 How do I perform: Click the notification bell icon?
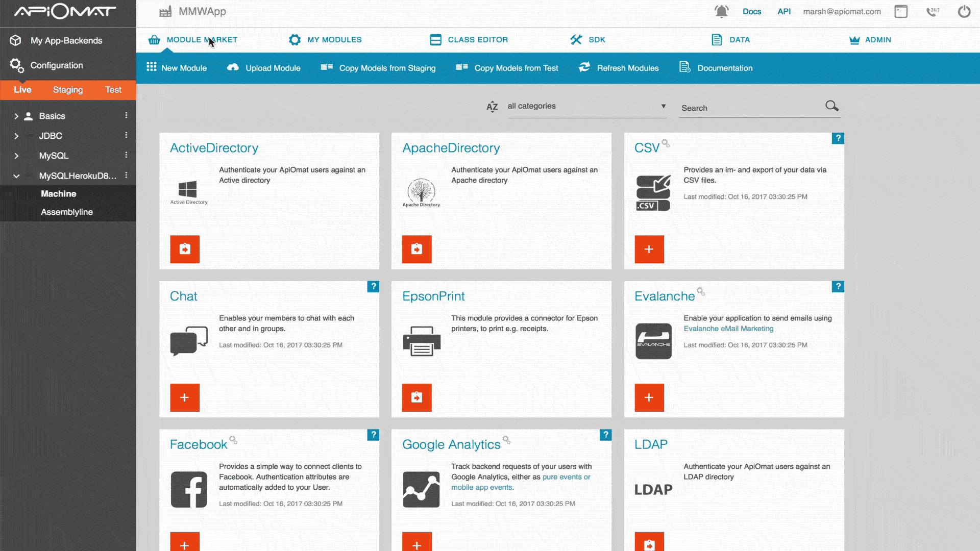[x=721, y=11]
